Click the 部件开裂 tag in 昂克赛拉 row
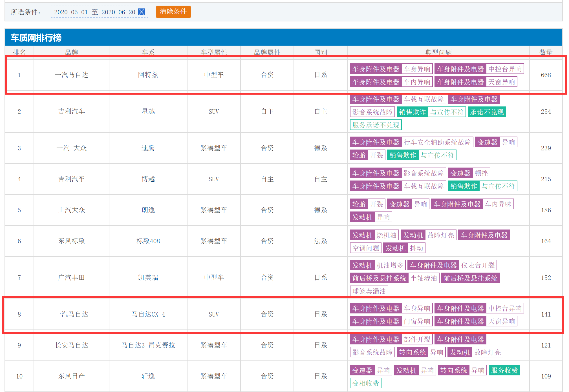 pyautogui.click(x=417, y=339)
